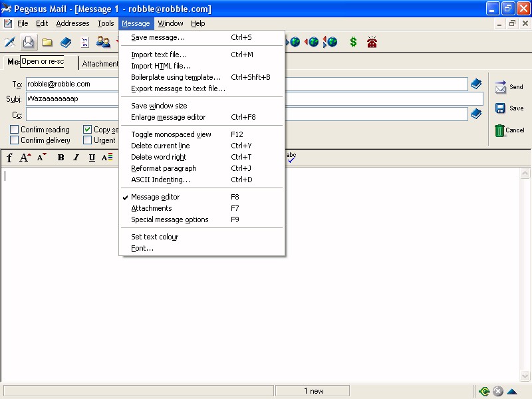Image resolution: width=532 pixels, height=399 pixels.
Task: Click the document list toolbar icon
Action: [x=84, y=42]
